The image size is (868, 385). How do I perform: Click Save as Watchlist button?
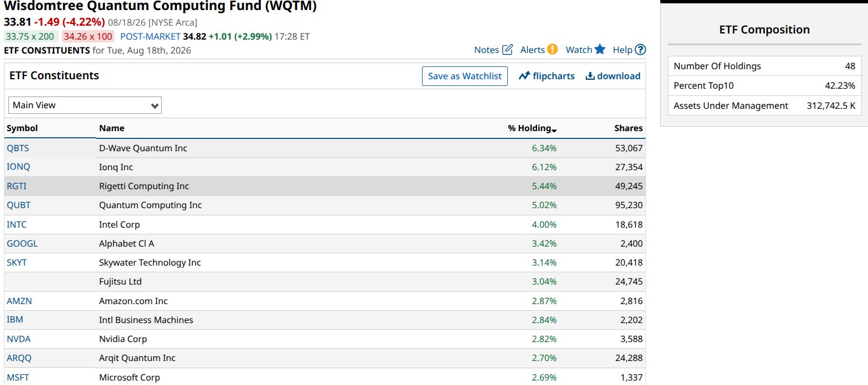(465, 76)
